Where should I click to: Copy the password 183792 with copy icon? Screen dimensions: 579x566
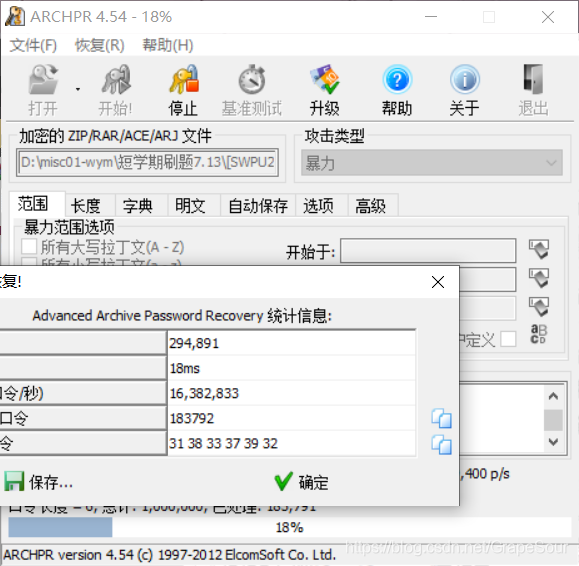click(x=441, y=419)
